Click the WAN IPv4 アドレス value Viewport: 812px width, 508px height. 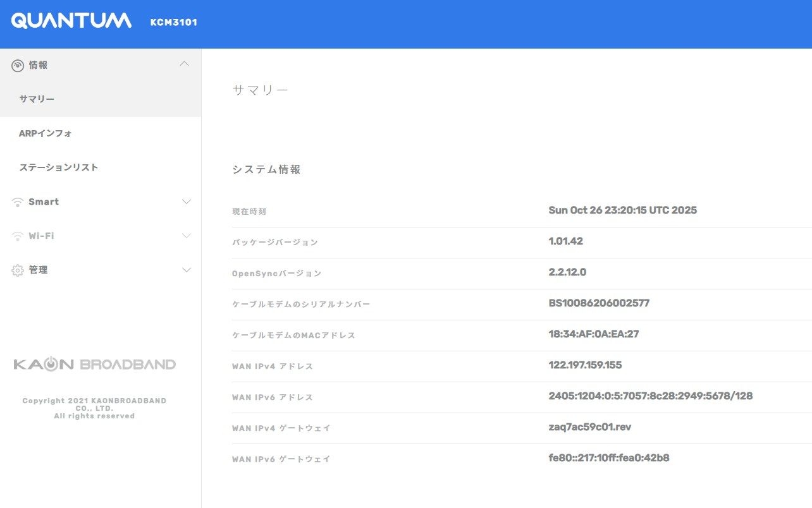(x=584, y=365)
